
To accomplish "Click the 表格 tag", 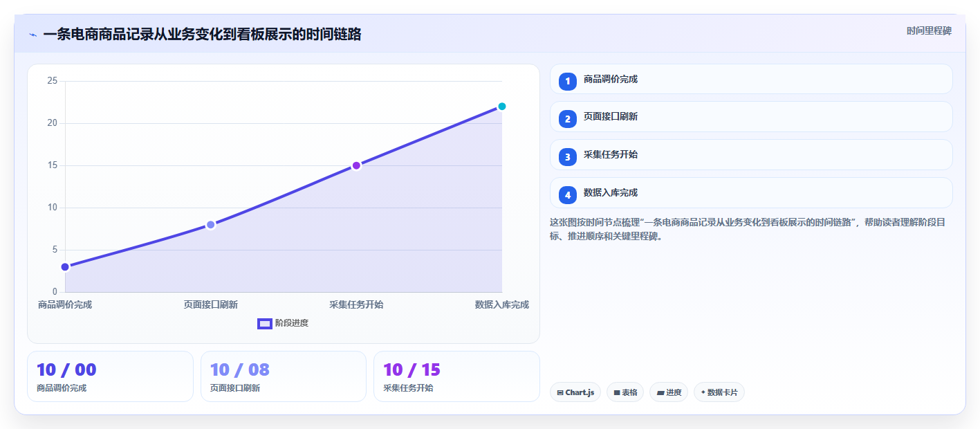I will [x=625, y=392].
